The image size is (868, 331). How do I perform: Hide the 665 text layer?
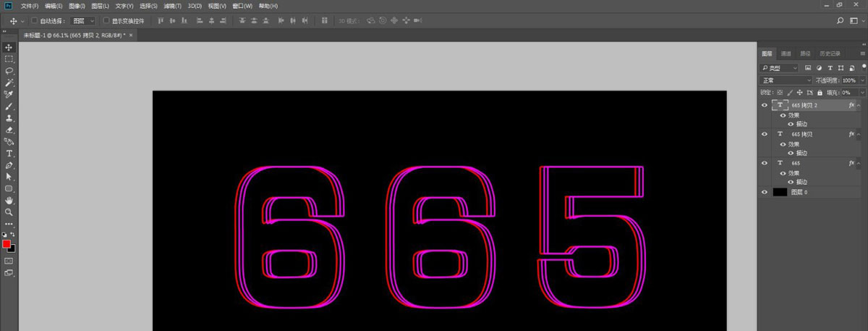click(x=765, y=163)
